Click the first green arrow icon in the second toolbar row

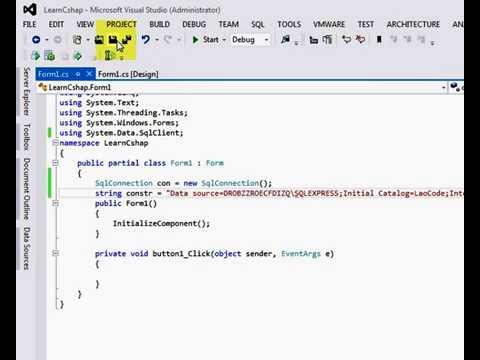(35, 56)
